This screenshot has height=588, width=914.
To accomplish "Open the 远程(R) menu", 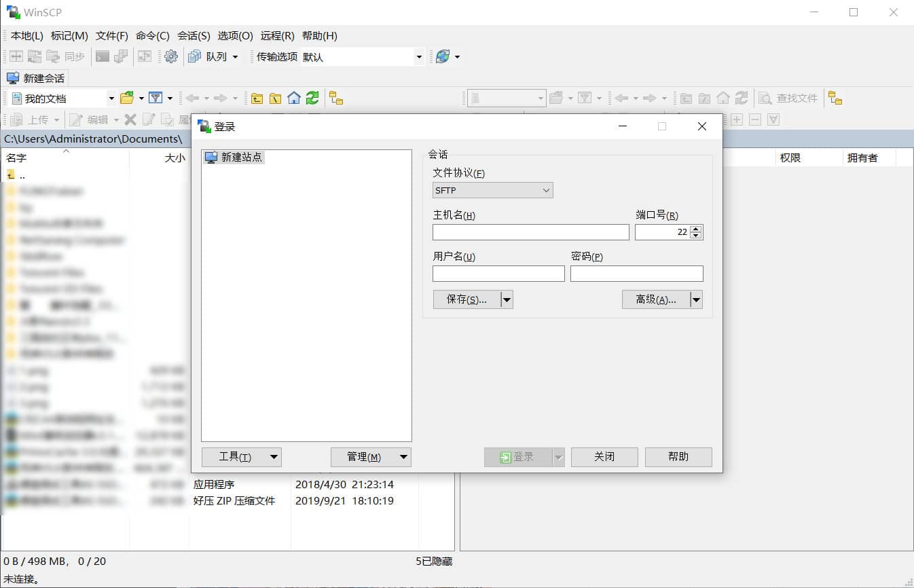I will (278, 35).
